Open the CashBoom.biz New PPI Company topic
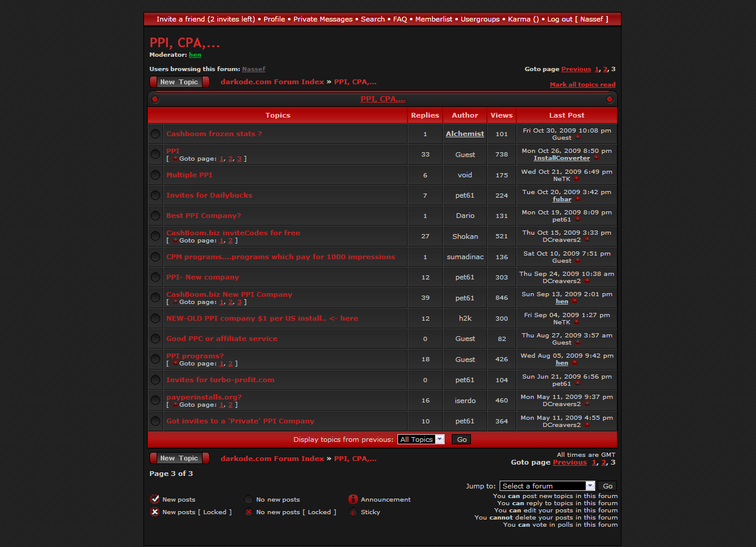 pos(229,294)
